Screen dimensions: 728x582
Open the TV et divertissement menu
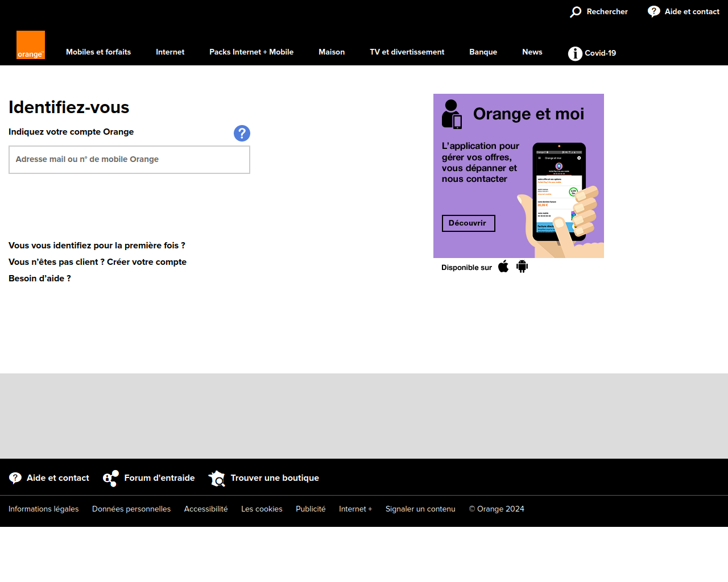coord(407,52)
